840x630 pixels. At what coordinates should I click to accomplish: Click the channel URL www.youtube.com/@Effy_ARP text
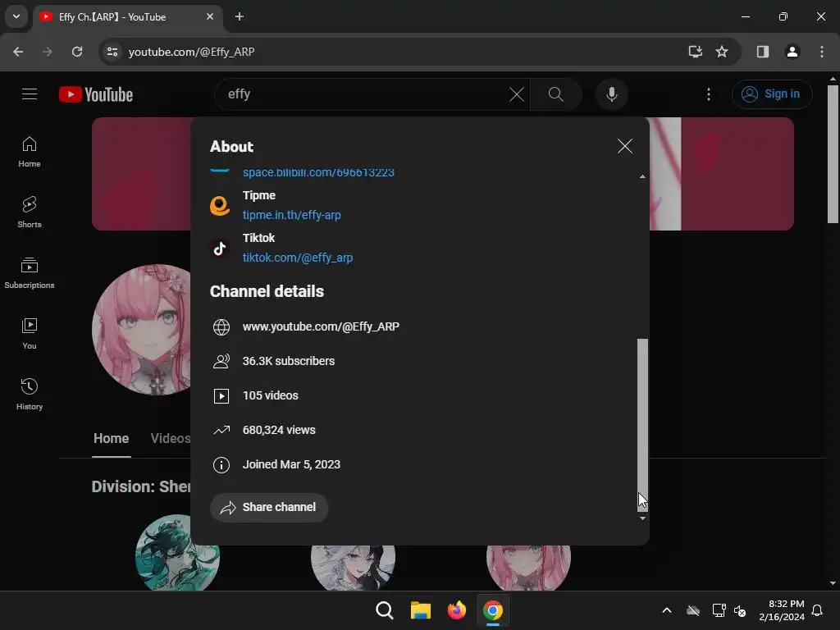pyautogui.click(x=321, y=326)
